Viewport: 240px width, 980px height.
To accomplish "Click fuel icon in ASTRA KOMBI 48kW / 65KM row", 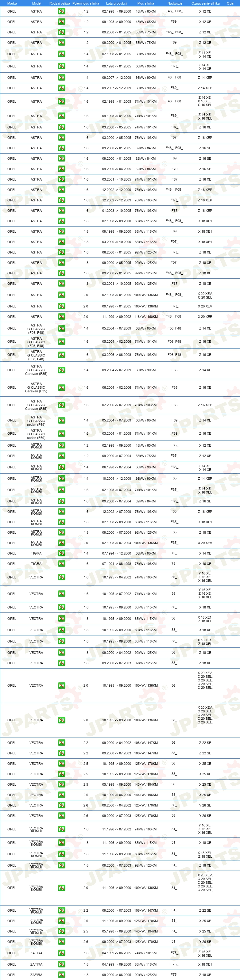I will point(61,445).
